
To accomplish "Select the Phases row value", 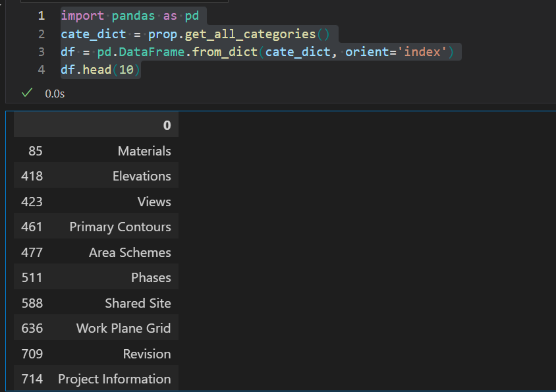I will click(x=151, y=277).
